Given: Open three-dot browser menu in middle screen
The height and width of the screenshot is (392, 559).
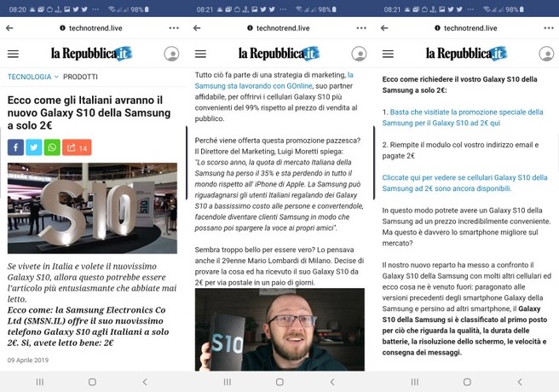Looking at the screenshot, I should (x=361, y=28).
